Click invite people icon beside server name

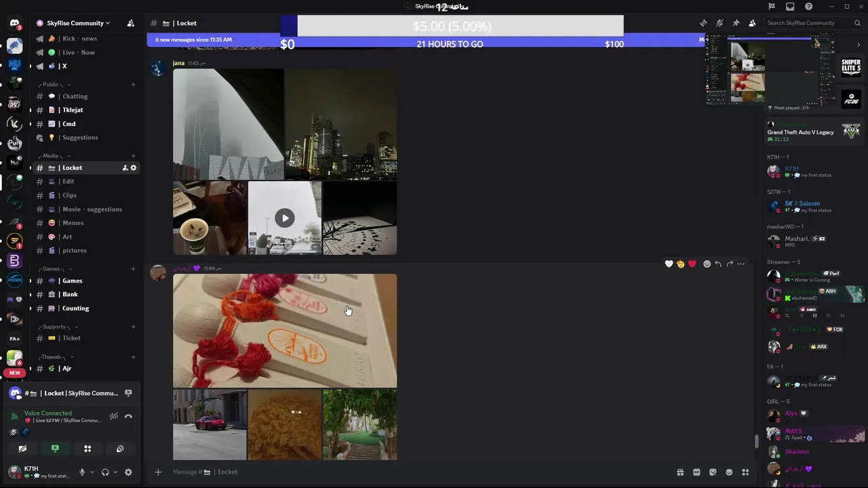click(x=130, y=23)
